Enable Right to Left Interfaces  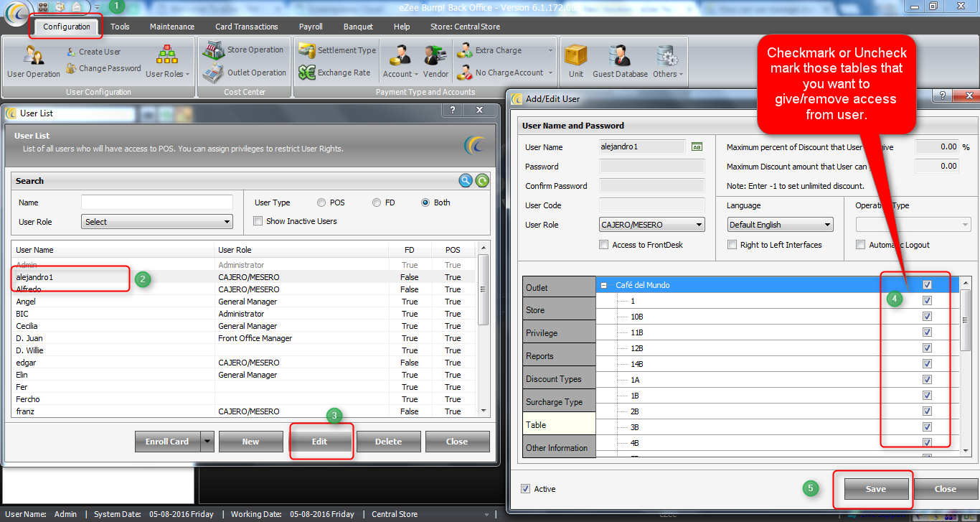pos(732,245)
